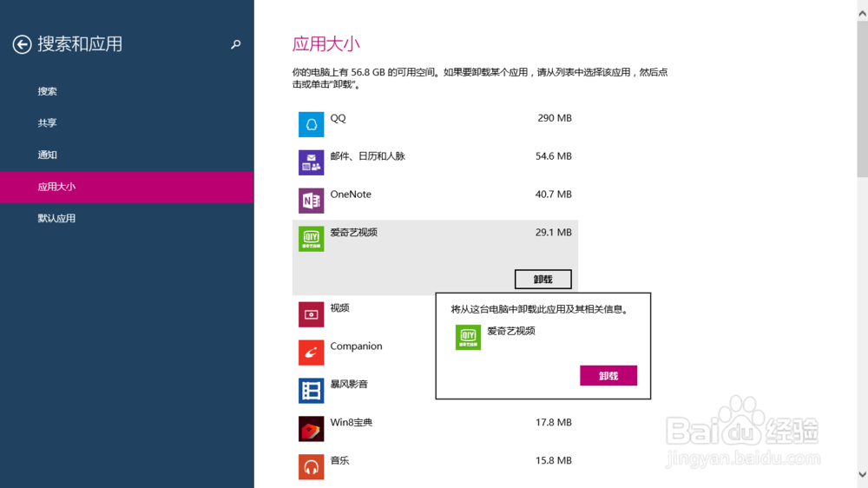Click the 15.8 MB size value

(554, 461)
